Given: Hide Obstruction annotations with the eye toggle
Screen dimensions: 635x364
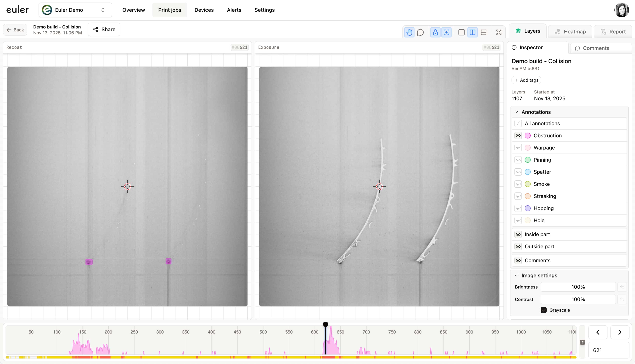Looking at the screenshot, I should [518, 136].
